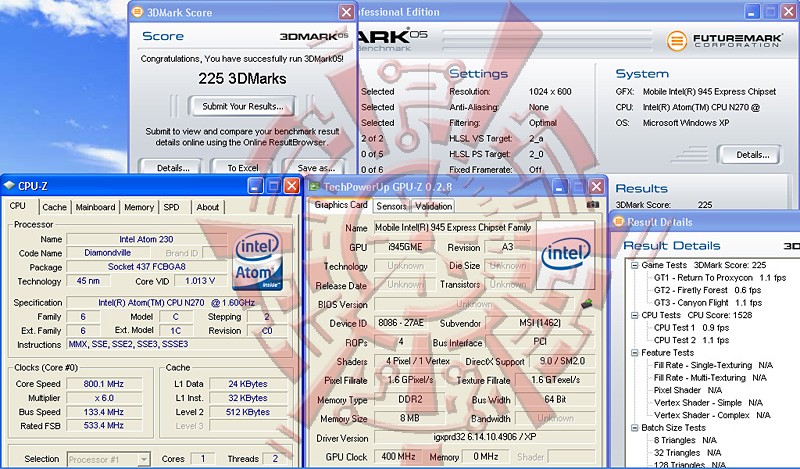Click the Device ID field 8086 - 27AE
This screenshot has height=469, width=800.
[x=401, y=323]
